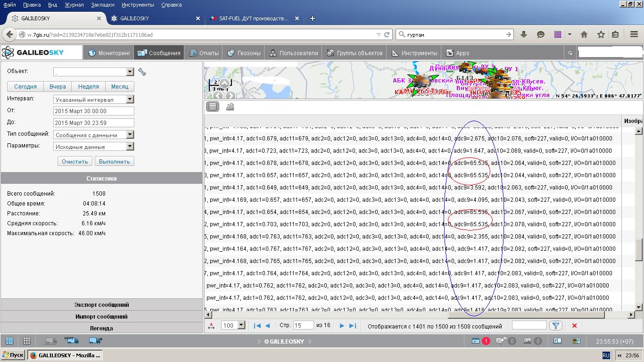
Task: Toggle vehicle name labels truck icon
Action: [x=72, y=340]
